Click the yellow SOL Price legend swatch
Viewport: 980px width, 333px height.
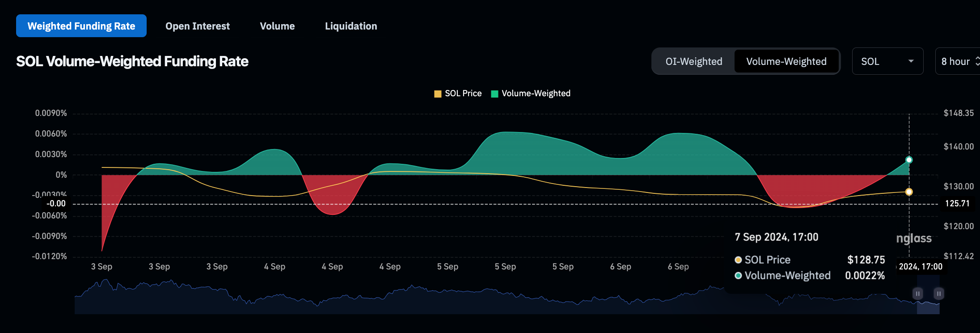438,94
